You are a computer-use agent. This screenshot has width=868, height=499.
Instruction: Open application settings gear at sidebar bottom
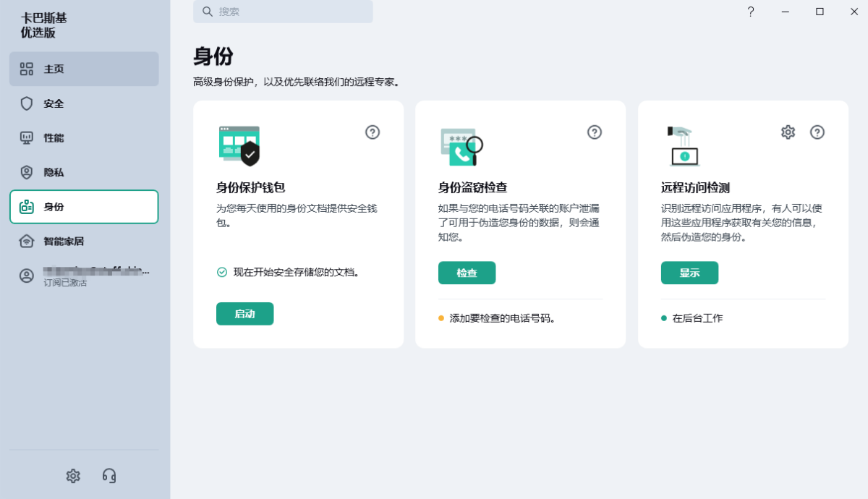point(73,476)
